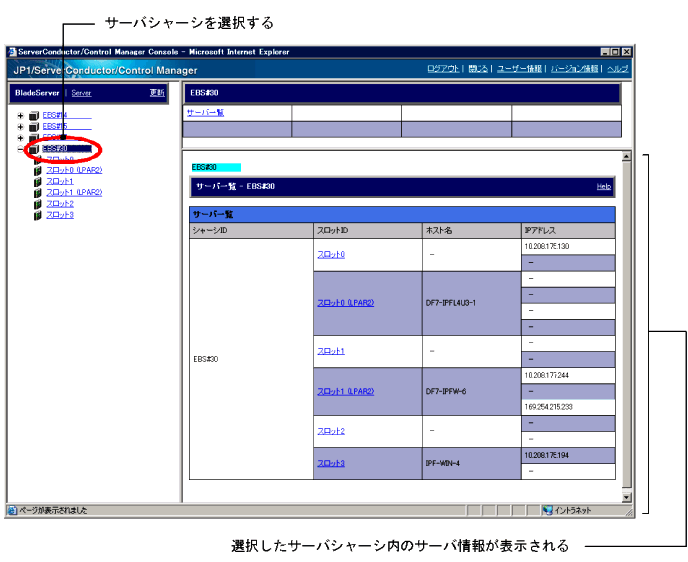
Task: Click the intranet zone icon in status bar
Action: click(x=547, y=510)
